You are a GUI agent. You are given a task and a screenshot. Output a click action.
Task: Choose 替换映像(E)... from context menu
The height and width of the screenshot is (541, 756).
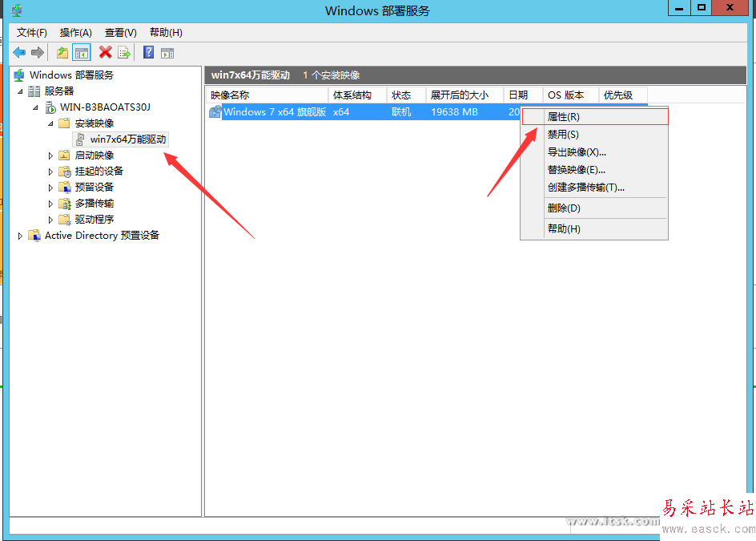(595, 170)
